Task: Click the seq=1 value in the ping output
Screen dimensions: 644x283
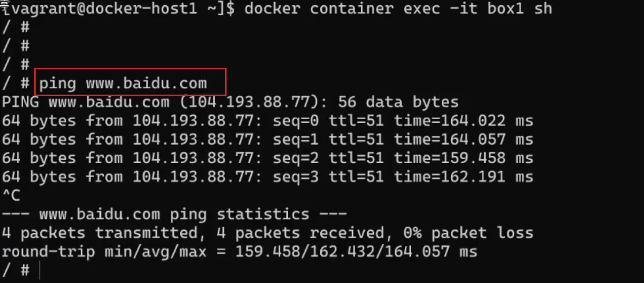Action: [296, 140]
